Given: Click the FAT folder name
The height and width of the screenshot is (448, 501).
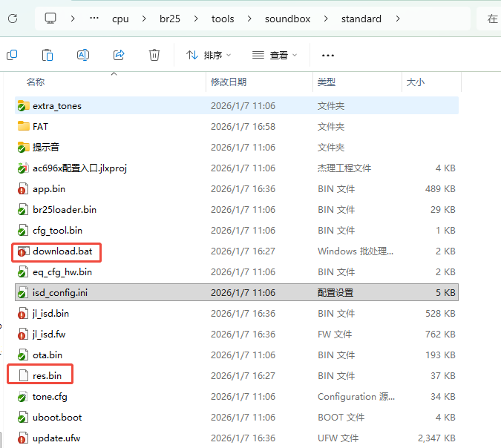Looking at the screenshot, I should [x=40, y=127].
